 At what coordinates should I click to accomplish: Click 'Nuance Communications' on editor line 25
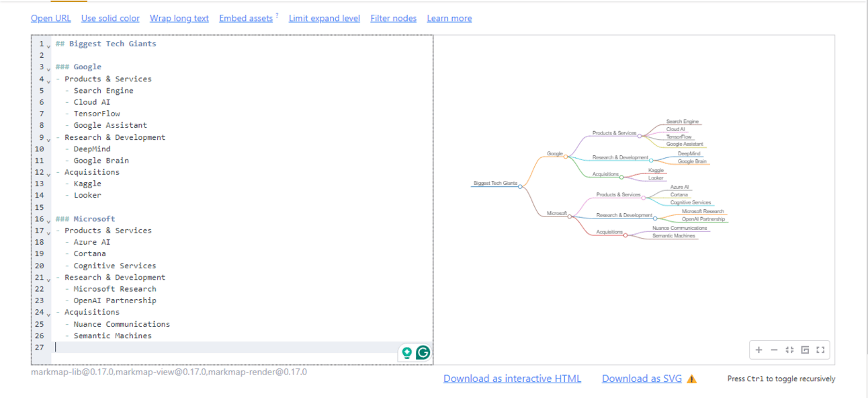(122, 324)
